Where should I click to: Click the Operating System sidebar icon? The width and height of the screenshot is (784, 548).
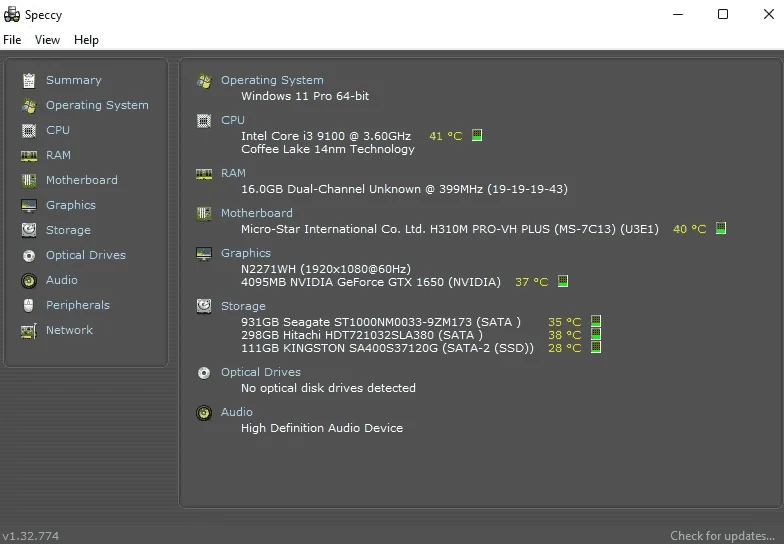(x=29, y=106)
